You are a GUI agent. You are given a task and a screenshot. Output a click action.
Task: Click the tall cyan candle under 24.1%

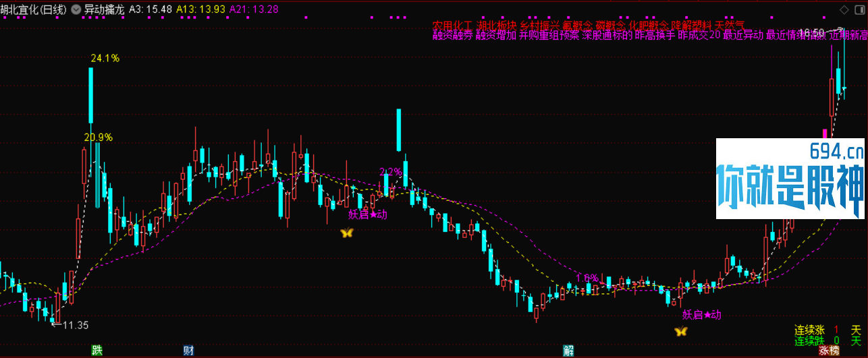point(91,96)
